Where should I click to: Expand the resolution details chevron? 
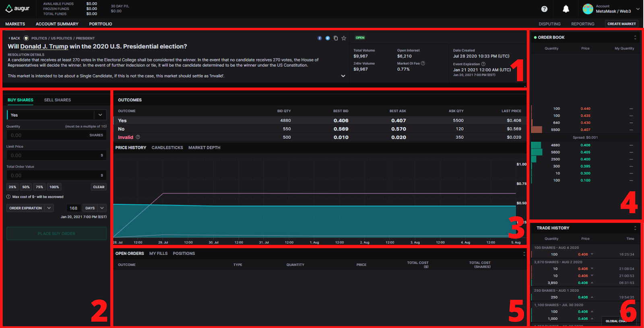pos(343,76)
